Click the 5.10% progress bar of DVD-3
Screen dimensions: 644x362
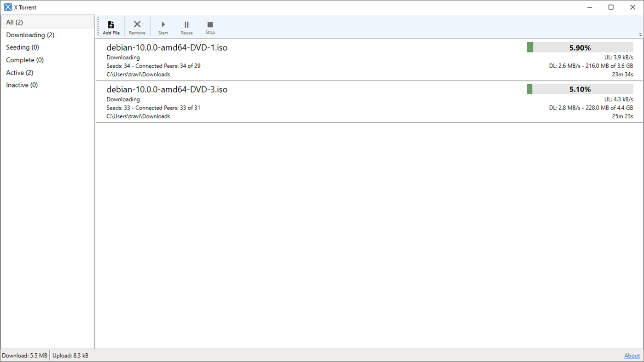point(580,89)
